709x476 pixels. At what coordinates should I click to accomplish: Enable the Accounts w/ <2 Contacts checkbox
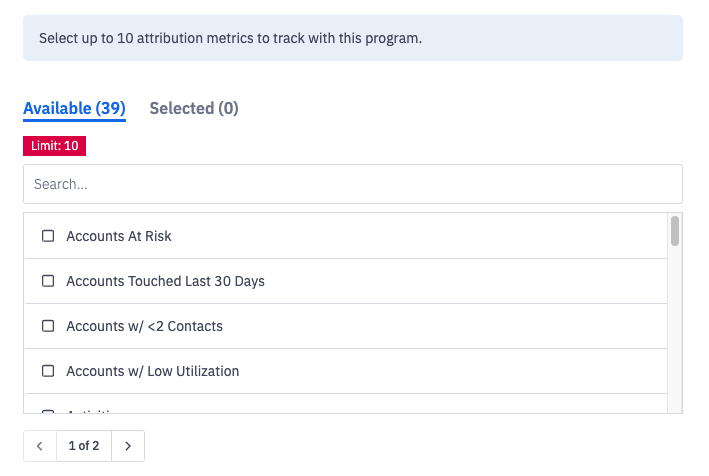pyautogui.click(x=48, y=326)
